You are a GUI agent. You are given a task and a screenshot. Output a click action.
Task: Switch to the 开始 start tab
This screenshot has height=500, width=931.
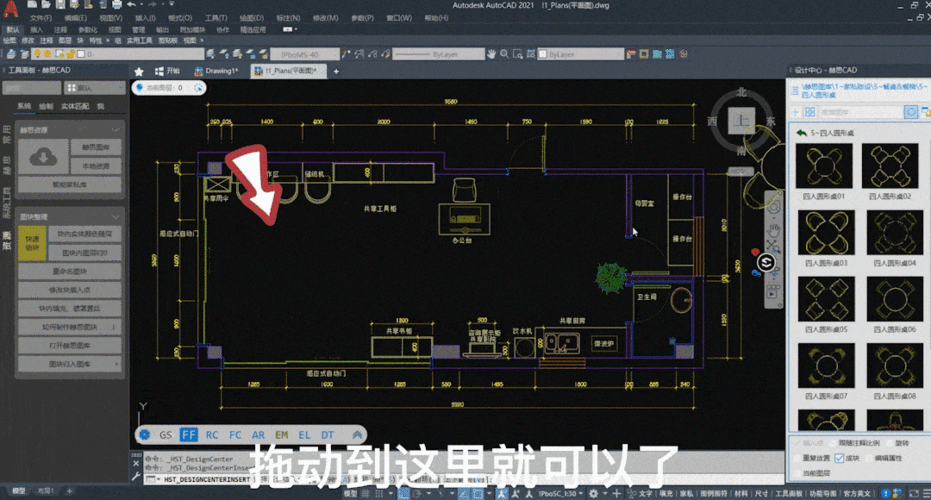pyautogui.click(x=167, y=71)
